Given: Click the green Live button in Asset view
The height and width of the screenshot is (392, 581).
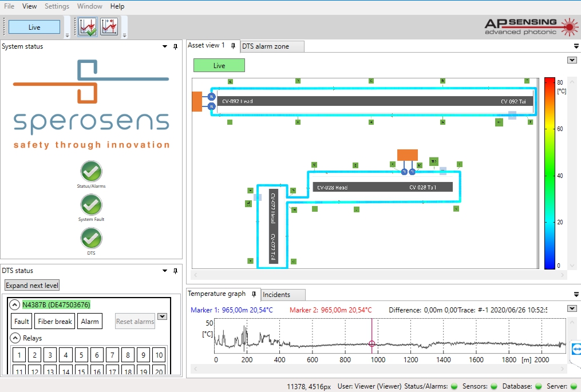Looking at the screenshot, I should tap(219, 65).
